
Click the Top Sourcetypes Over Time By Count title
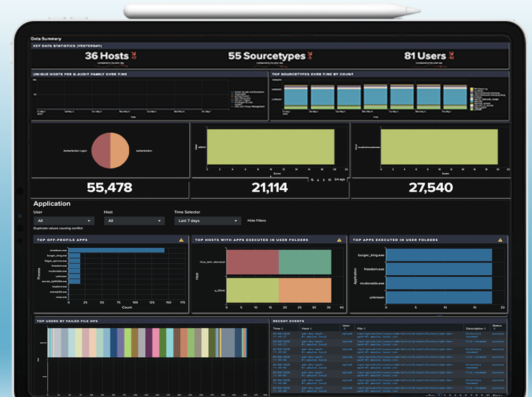[312, 74]
